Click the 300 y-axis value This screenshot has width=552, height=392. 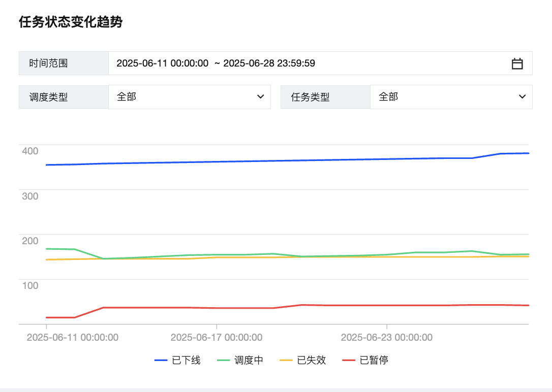[30, 196]
